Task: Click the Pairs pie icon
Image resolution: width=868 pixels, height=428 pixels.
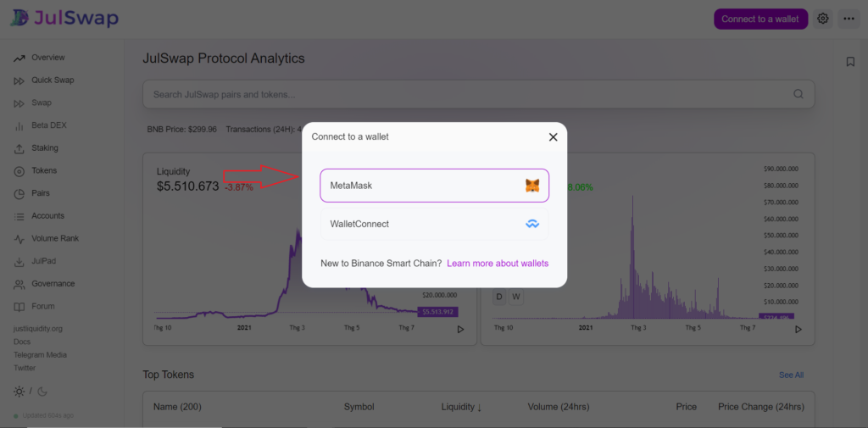Action: (x=19, y=194)
